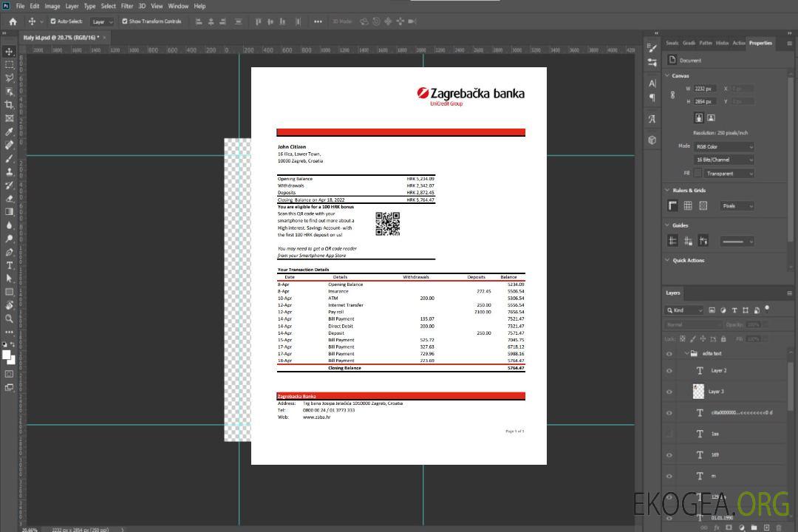This screenshot has height=532, width=798.
Task: Select the Hand tool
Action: point(9,305)
